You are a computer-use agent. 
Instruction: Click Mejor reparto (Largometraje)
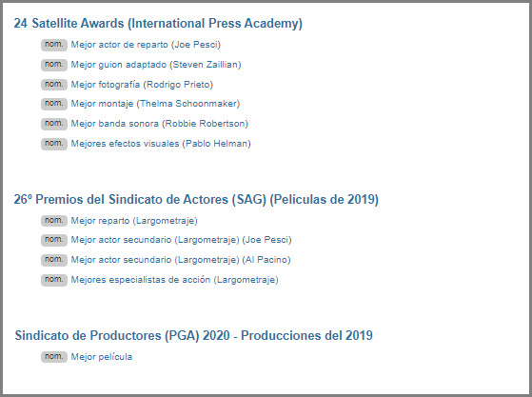pos(134,221)
